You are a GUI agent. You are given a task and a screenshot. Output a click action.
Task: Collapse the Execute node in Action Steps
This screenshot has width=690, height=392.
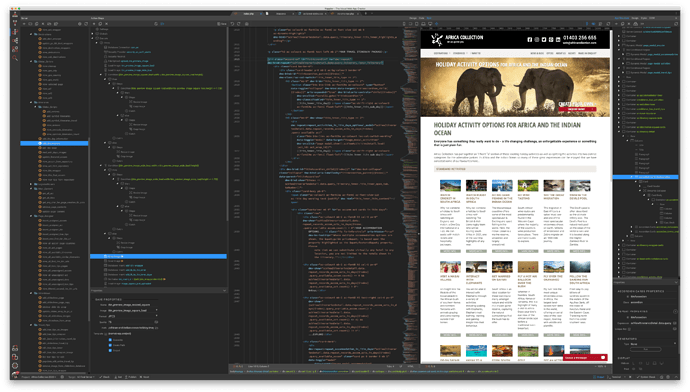[92, 38]
